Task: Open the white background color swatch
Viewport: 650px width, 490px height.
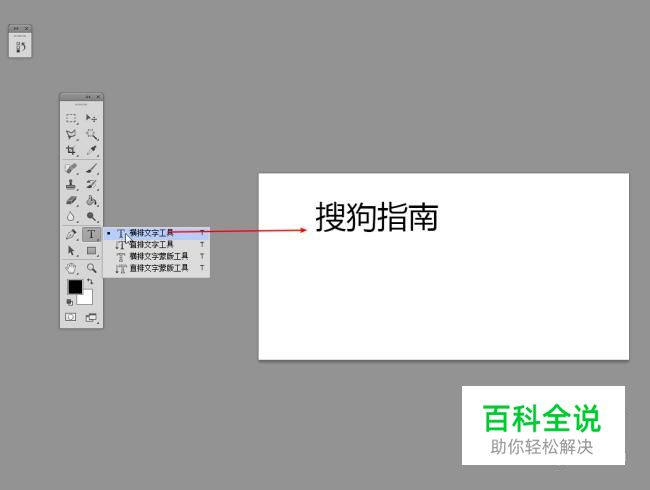Action: coord(86,298)
